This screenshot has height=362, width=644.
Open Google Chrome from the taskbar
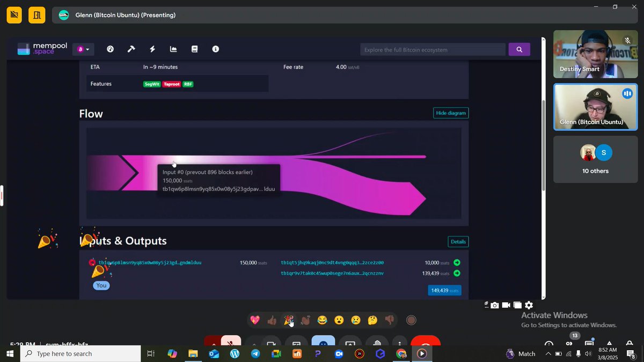coord(401,353)
